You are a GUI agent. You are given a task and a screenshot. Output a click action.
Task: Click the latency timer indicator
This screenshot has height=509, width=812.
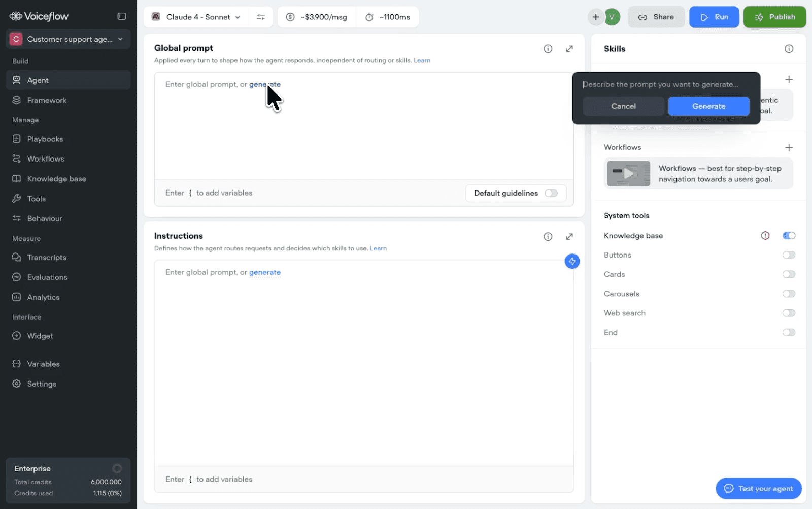[388, 17]
